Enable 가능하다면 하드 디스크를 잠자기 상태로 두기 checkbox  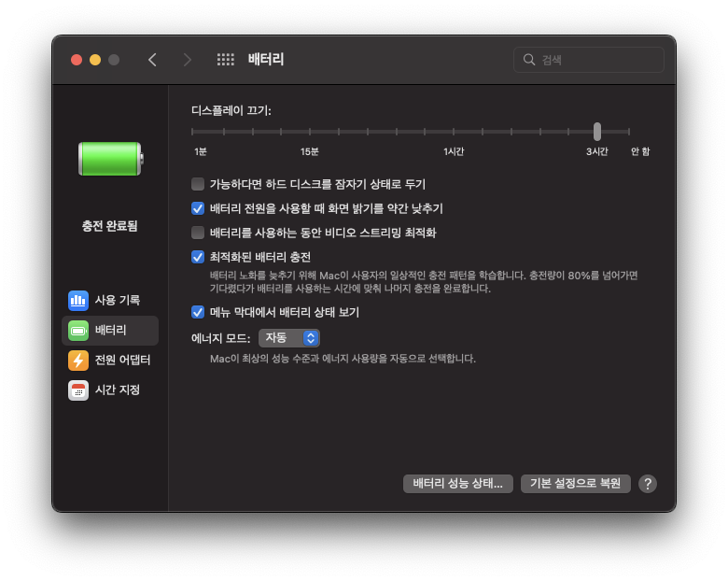click(x=198, y=184)
